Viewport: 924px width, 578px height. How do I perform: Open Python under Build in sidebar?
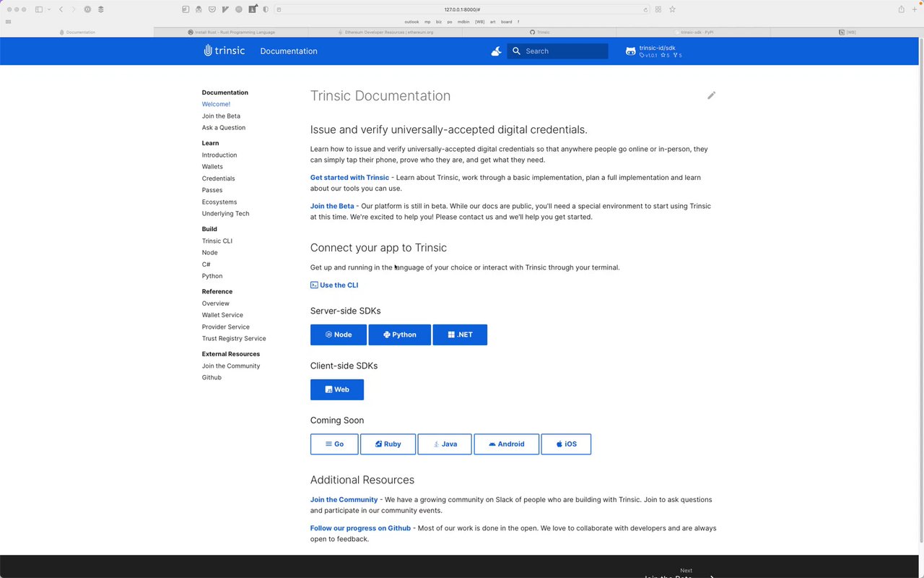pyautogui.click(x=212, y=276)
